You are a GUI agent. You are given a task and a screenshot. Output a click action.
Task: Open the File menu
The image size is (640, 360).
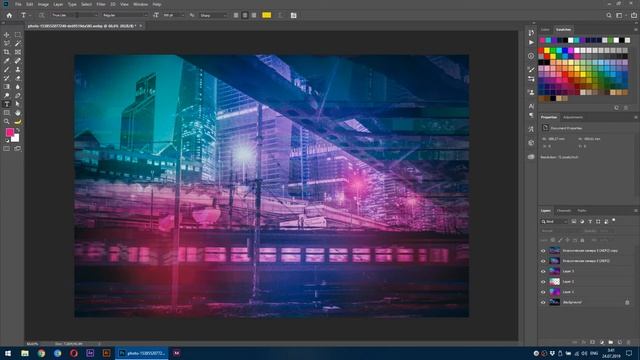pos(18,4)
